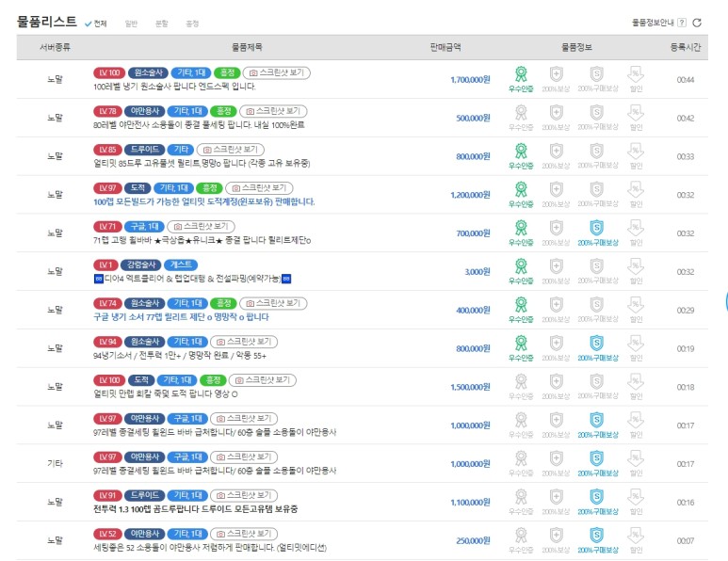This screenshot has width=728, height=561.
Task: Click the 물품제목 column header
Action: coord(247,47)
